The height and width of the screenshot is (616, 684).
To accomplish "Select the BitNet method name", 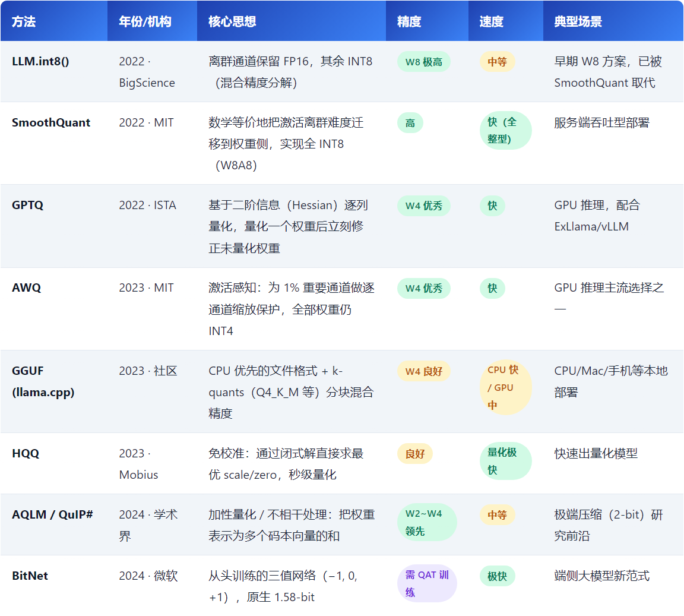I will (x=30, y=576).
